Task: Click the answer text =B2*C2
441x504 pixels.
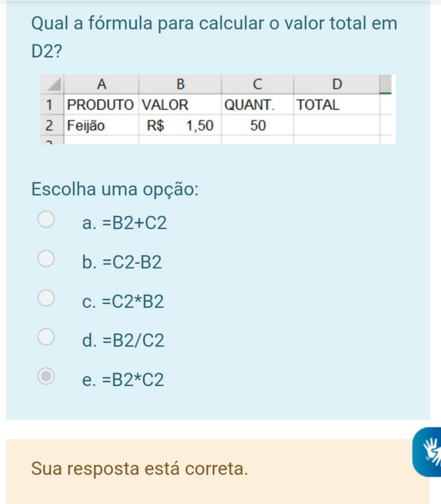Action: pos(133,380)
